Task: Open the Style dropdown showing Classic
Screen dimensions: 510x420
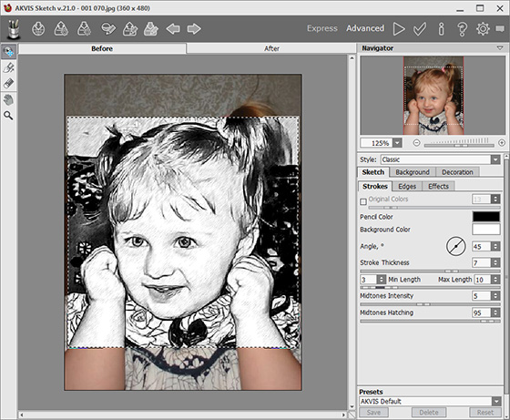Action: click(441, 159)
